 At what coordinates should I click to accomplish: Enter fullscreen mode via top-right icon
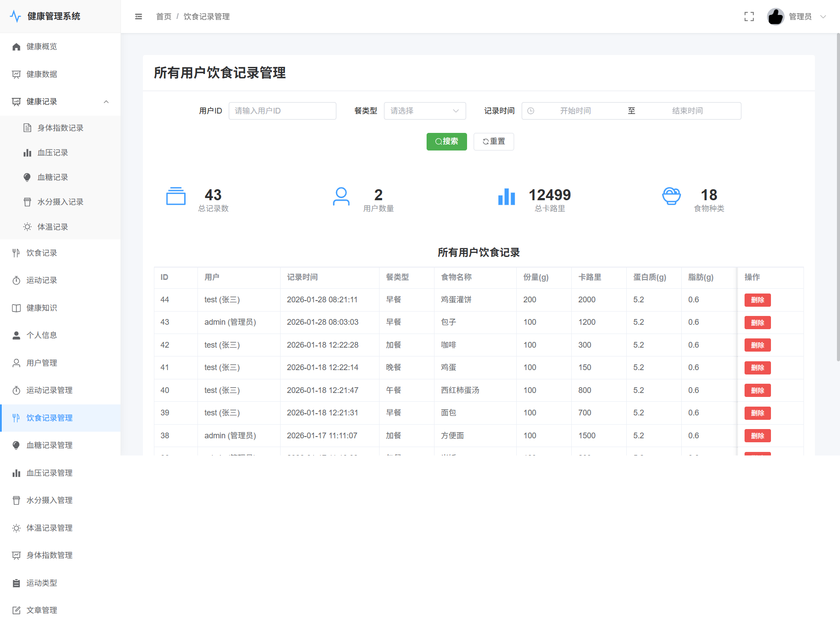(x=749, y=17)
